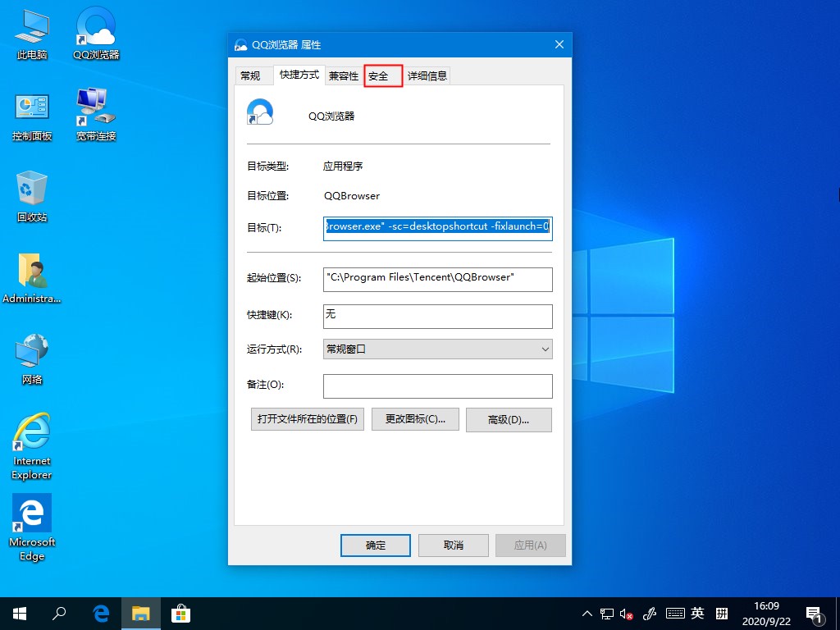Click inside the 备注 input field
840x630 pixels.
(x=437, y=386)
